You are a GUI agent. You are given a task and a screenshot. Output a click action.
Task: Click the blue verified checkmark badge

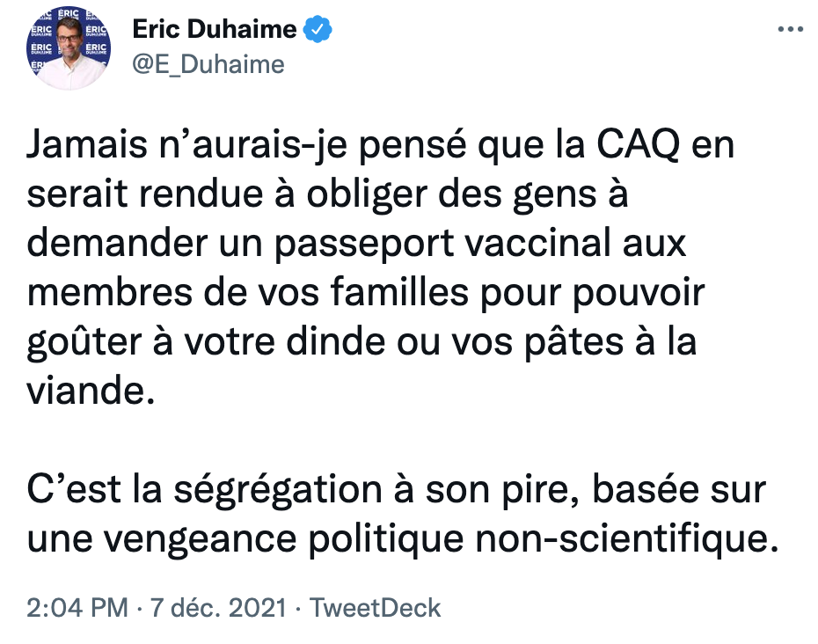pos(318,29)
